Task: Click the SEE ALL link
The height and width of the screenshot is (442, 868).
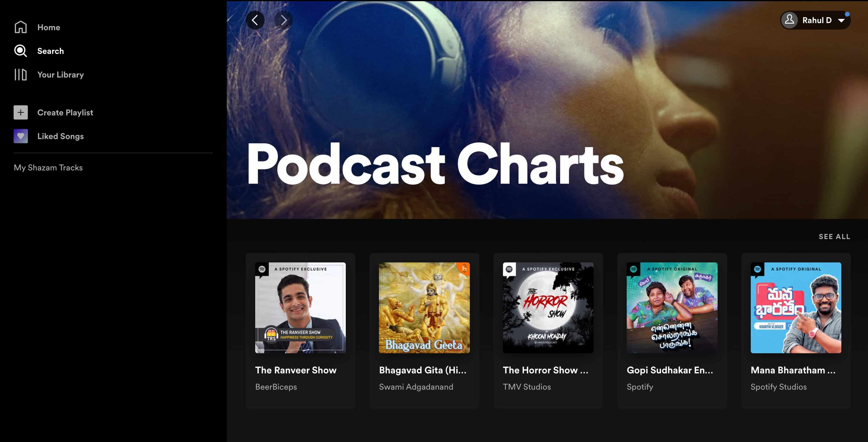Action: (x=834, y=237)
